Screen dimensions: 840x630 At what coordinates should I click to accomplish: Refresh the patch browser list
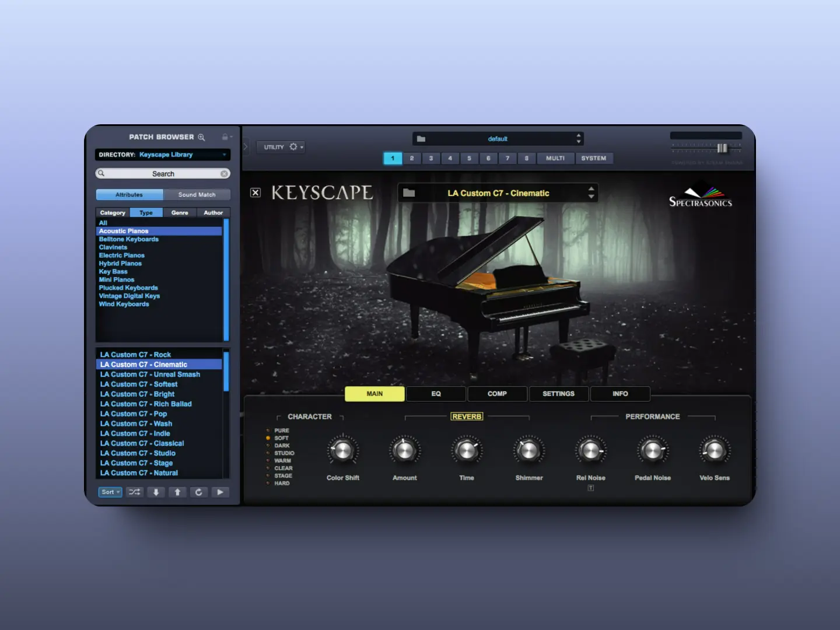tap(198, 492)
